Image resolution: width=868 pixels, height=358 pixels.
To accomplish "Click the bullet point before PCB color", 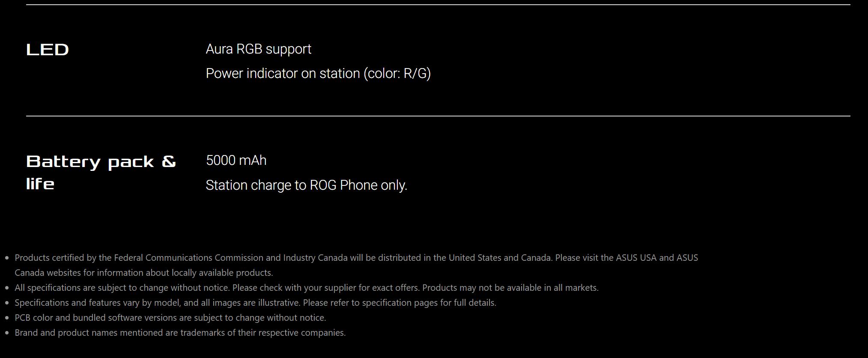I will [x=7, y=318].
